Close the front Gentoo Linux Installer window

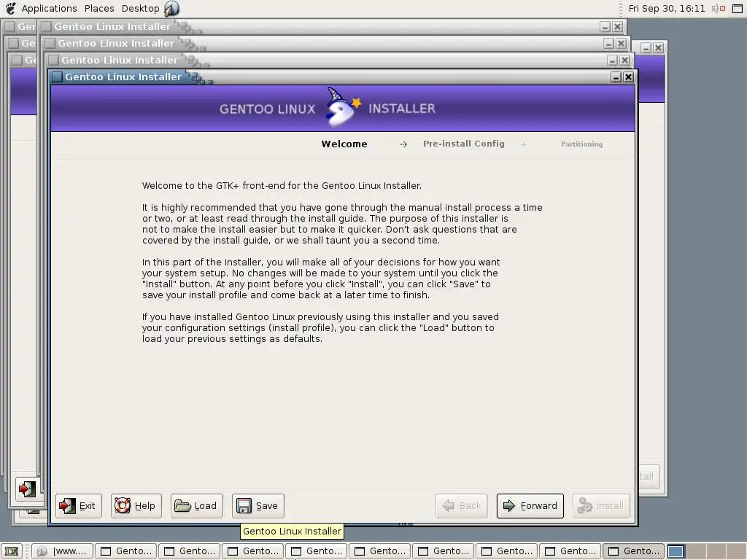(628, 77)
